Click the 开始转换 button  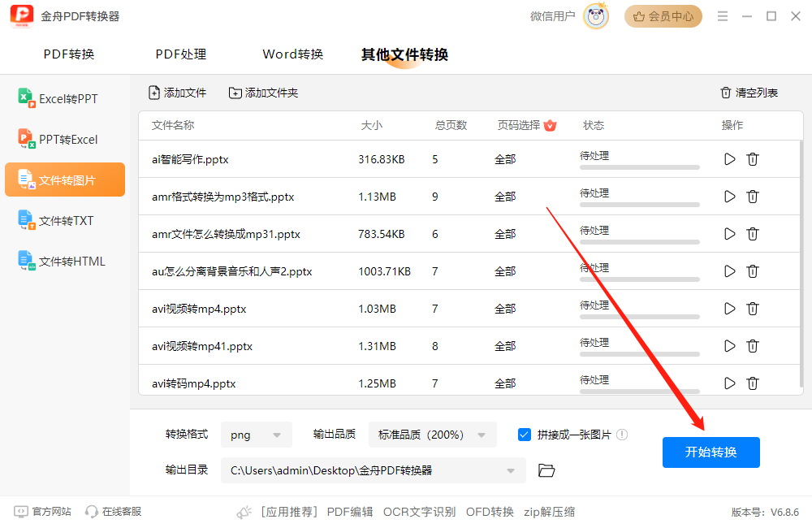click(710, 452)
